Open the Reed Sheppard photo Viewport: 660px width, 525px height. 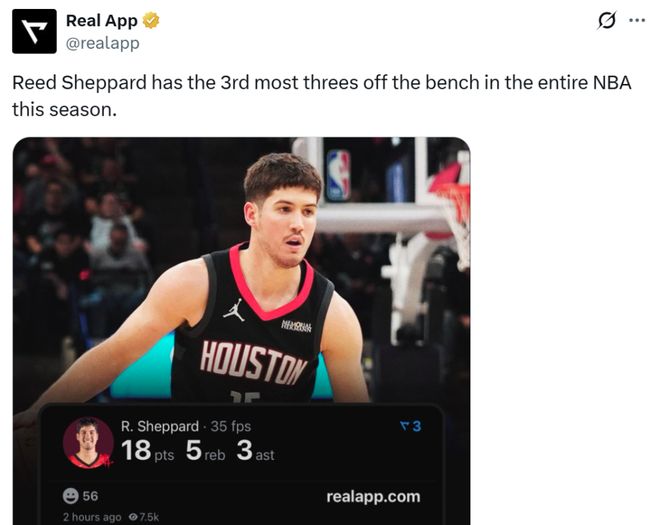coord(241,270)
